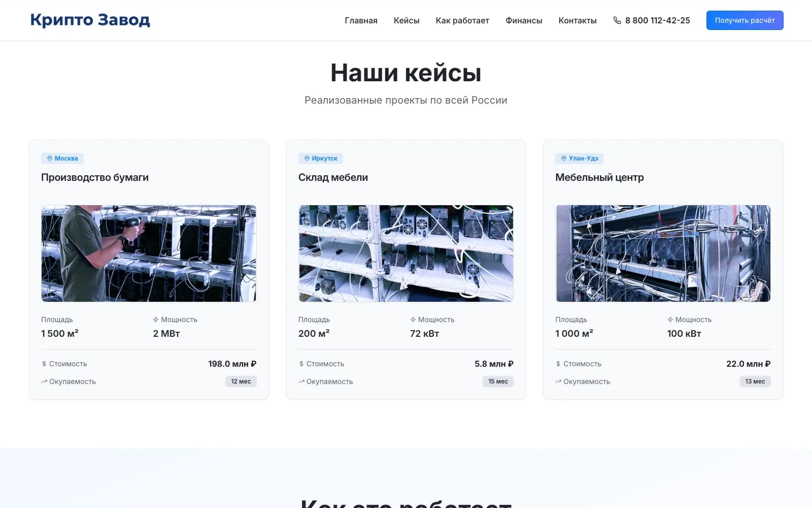Call the number 8 800 112-42-25
The width and height of the screenshot is (812, 508).
point(658,20)
